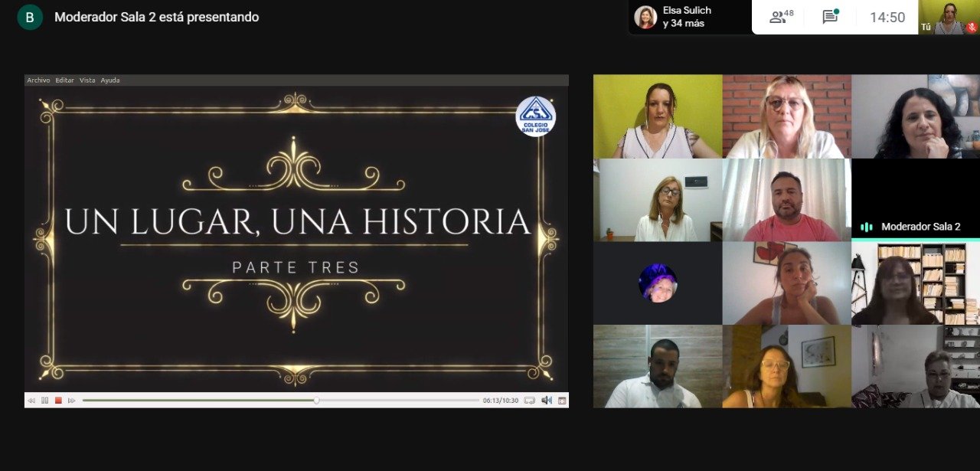Open the participants list icon showing 48
This screenshot has width=980, height=471.
tap(781, 17)
